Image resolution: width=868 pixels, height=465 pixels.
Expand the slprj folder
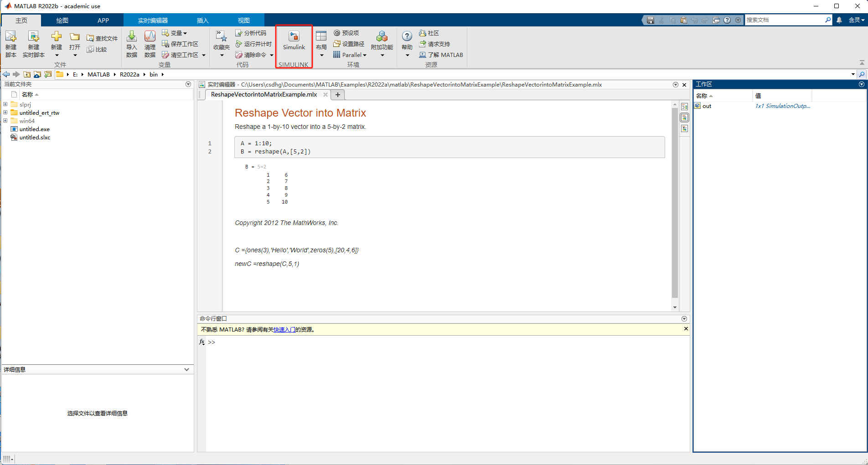point(5,104)
